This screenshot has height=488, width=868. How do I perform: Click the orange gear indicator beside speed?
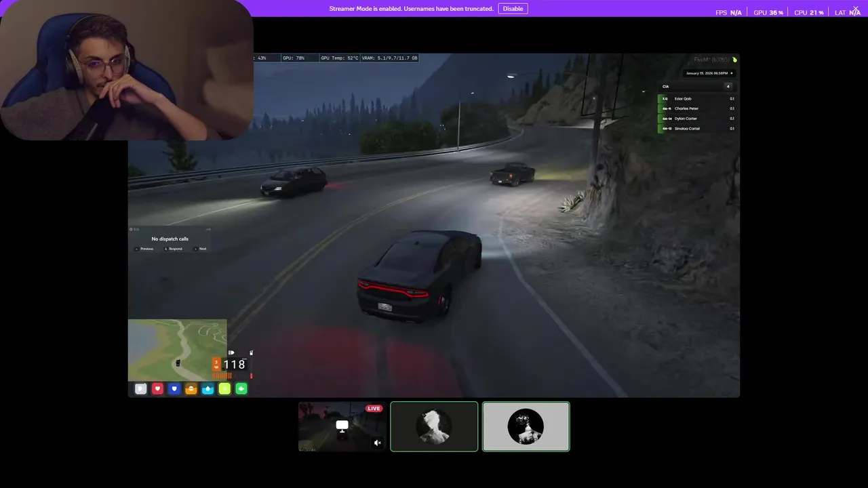click(x=216, y=365)
